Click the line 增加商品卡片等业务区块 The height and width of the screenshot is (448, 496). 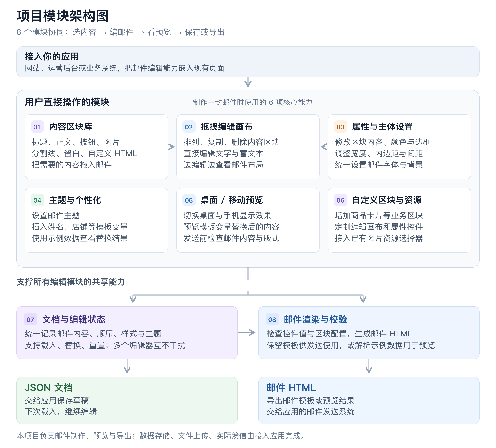click(x=379, y=215)
